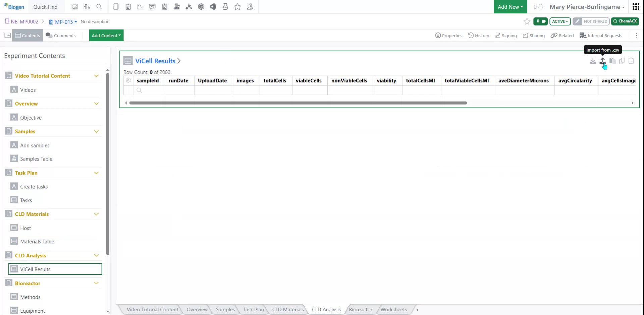Open the molecule structure icon in the toolbar
Image resolution: width=644 pixels, height=315 pixels.
189,6
